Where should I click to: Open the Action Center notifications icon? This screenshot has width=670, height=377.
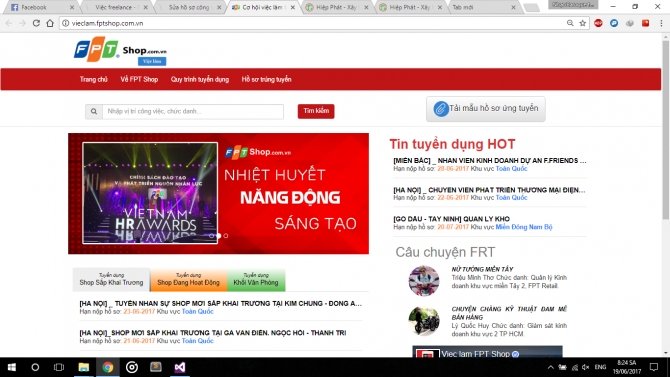[x=654, y=367]
